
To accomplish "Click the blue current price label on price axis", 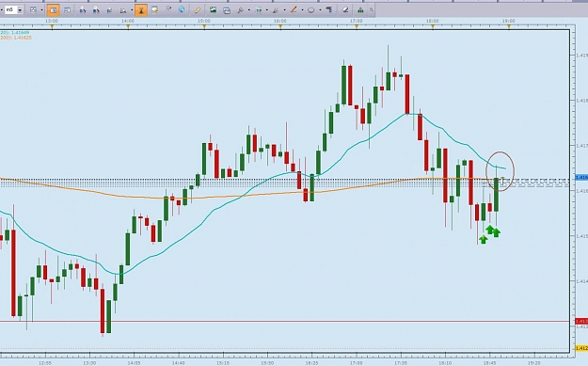I will pyautogui.click(x=581, y=177).
